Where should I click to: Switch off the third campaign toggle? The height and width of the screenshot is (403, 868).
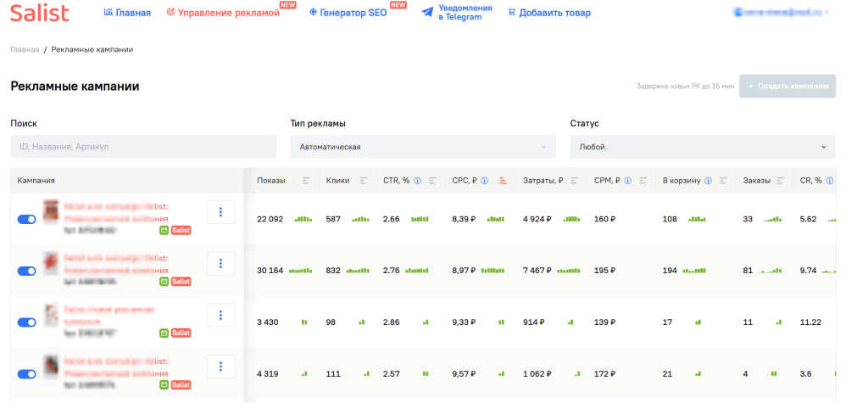tap(26, 322)
